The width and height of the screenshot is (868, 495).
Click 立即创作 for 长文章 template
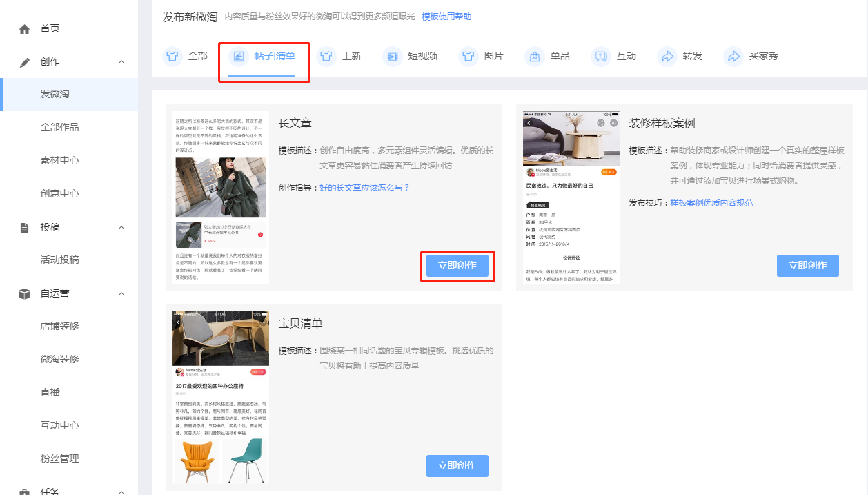(x=457, y=266)
